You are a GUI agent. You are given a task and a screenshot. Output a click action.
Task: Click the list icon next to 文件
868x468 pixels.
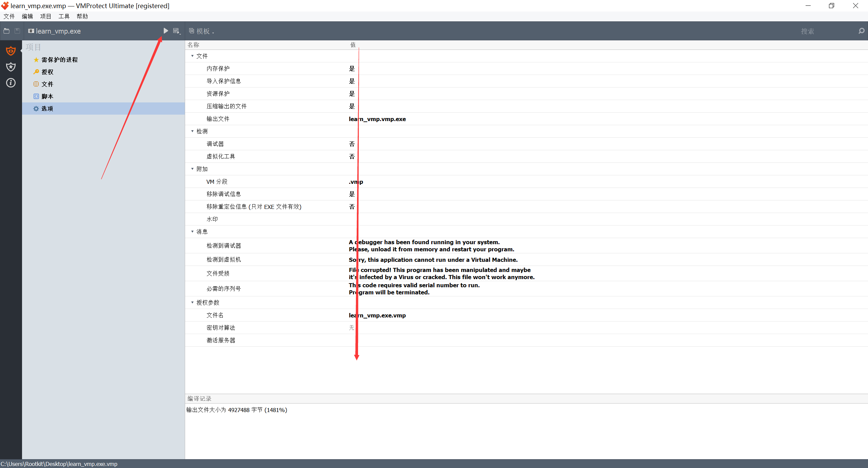tap(36, 84)
